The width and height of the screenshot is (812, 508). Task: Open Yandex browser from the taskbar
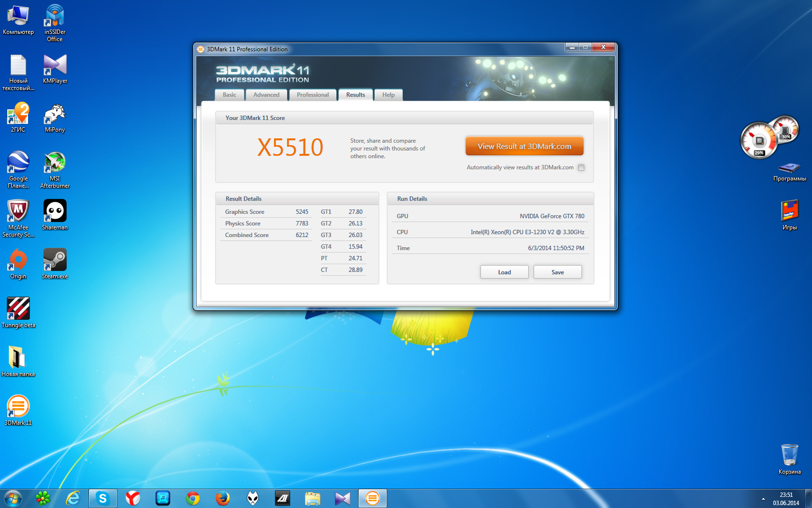[133, 498]
